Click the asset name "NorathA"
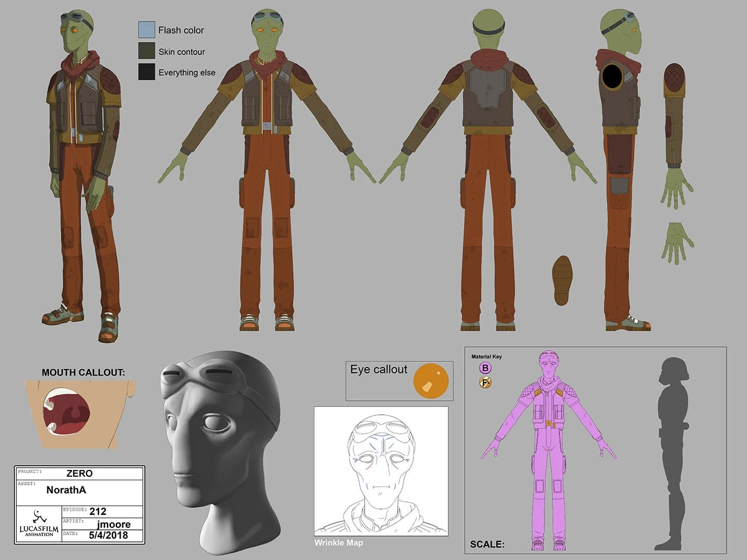 tap(66, 489)
